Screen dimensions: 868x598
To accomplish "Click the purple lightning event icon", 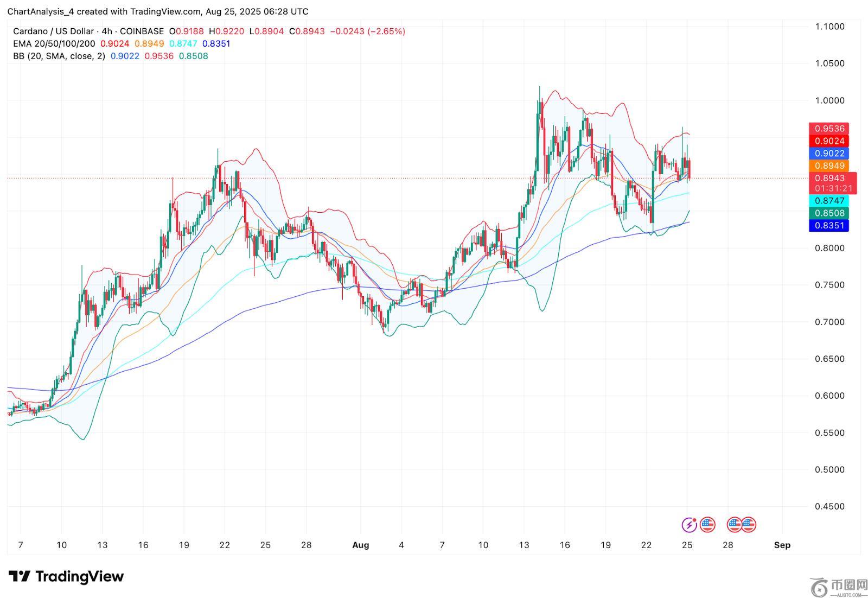I will [x=689, y=525].
